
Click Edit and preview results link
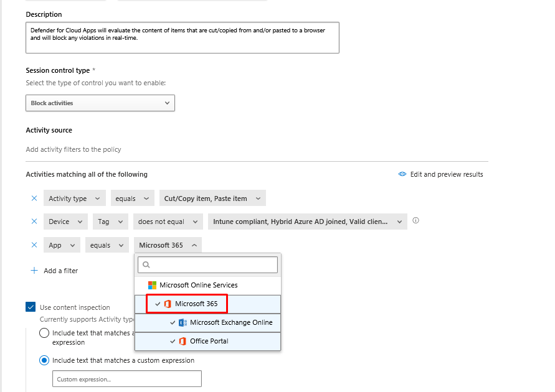pos(447,174)
